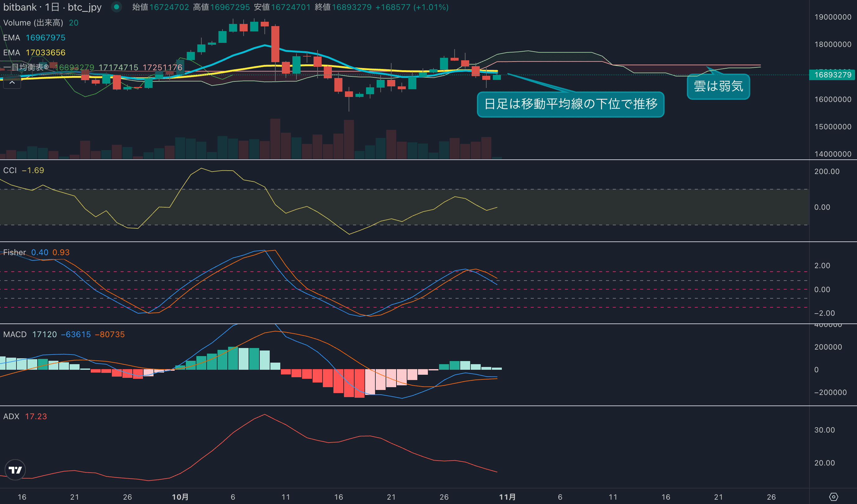Image resolution: width=857 pixels, height=504 pixels.
Task: Select the yellow EMA 17033656 legend
Action: point(34,53)
